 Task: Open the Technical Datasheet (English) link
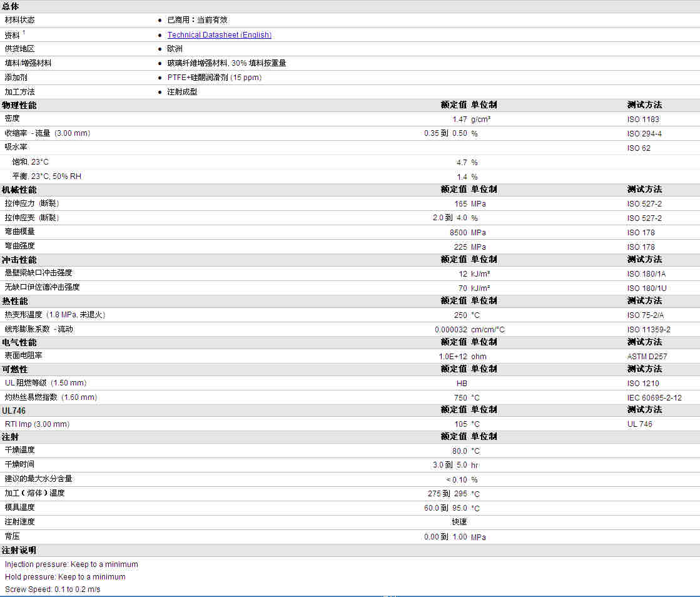(x=219, y=35)
